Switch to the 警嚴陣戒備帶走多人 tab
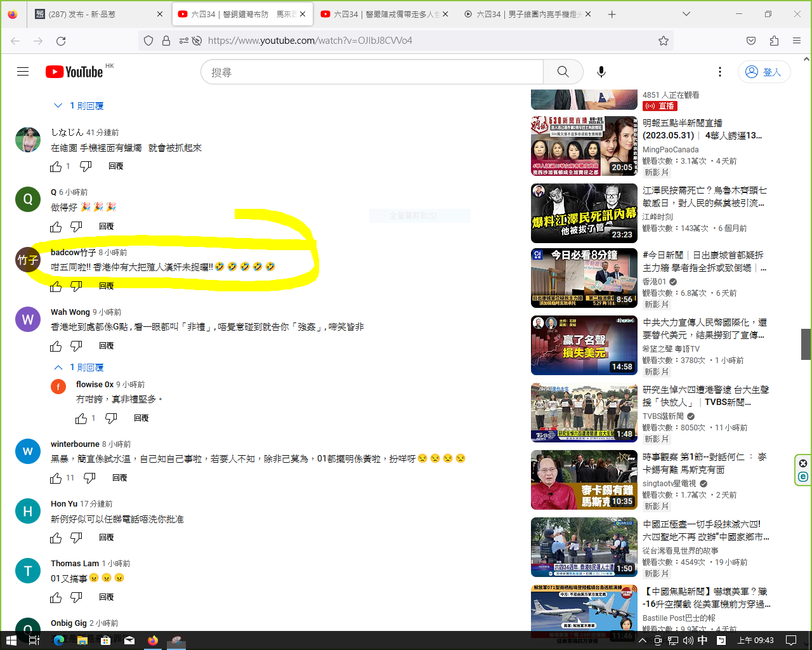 coord(384,14)
